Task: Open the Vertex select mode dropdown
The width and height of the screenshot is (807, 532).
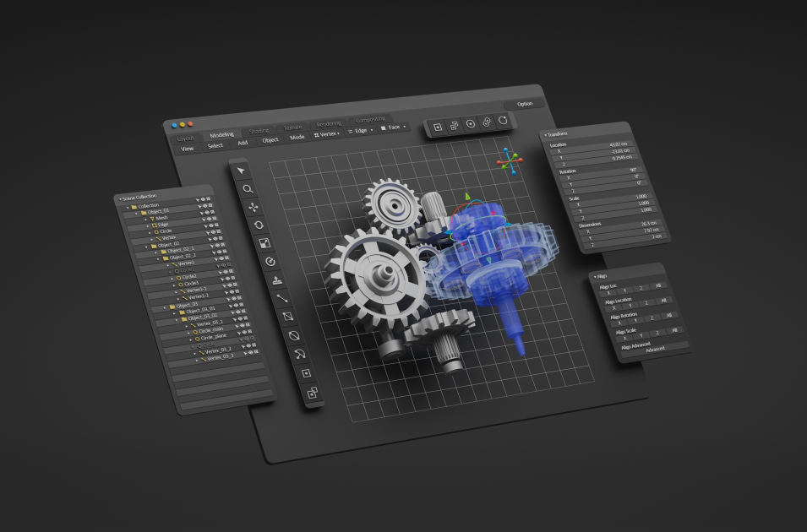Action: [x=329, y=134]
